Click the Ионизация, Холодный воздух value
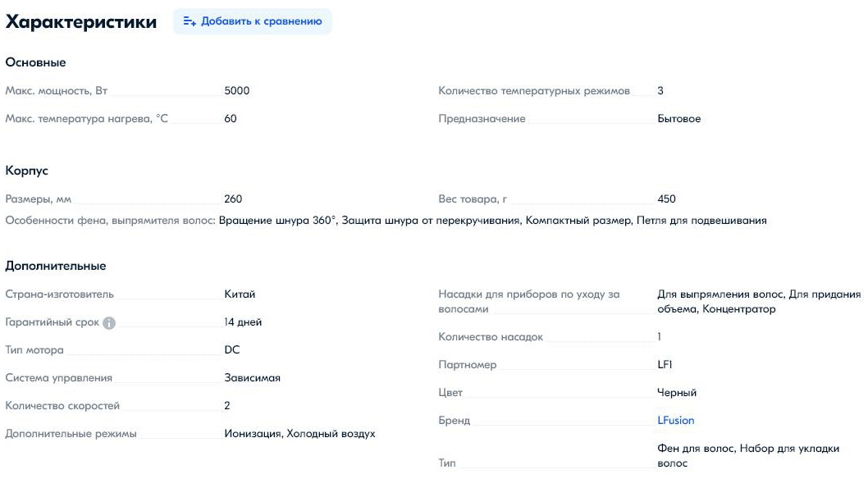868x488 pixels. [x=299, y=434]
